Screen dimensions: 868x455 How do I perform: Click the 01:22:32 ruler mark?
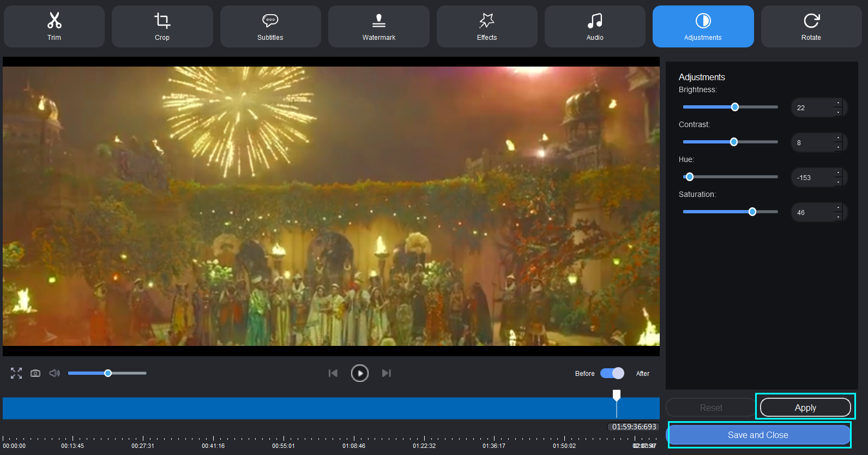[424, 446]
